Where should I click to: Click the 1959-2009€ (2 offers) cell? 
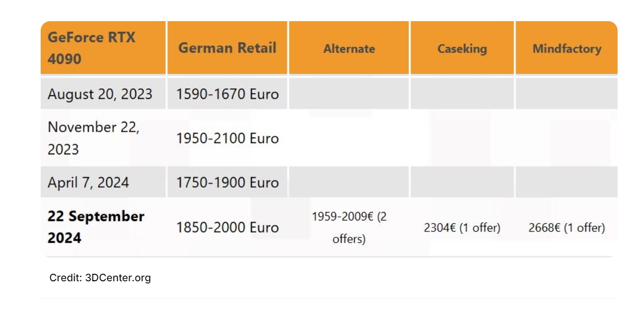(349, 227)
